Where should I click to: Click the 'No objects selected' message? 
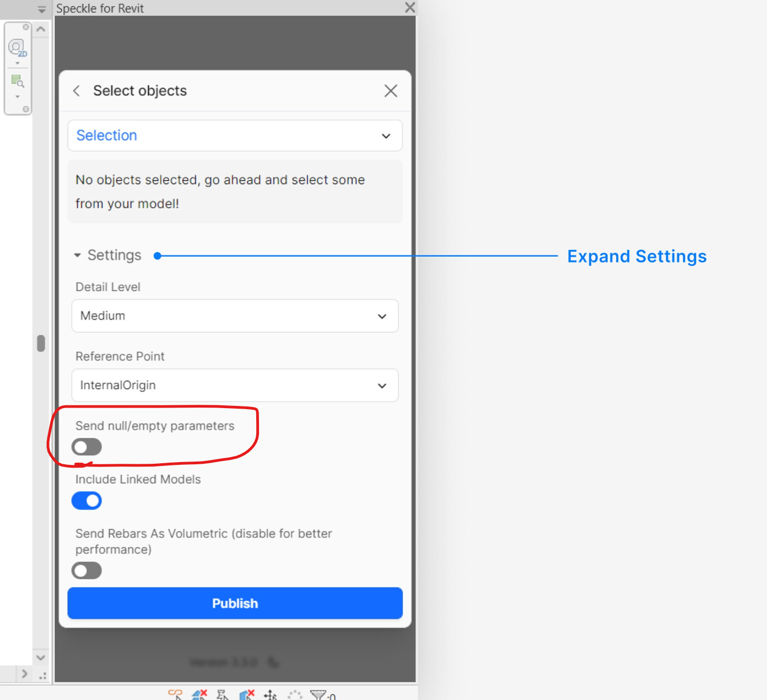(235, 192)
